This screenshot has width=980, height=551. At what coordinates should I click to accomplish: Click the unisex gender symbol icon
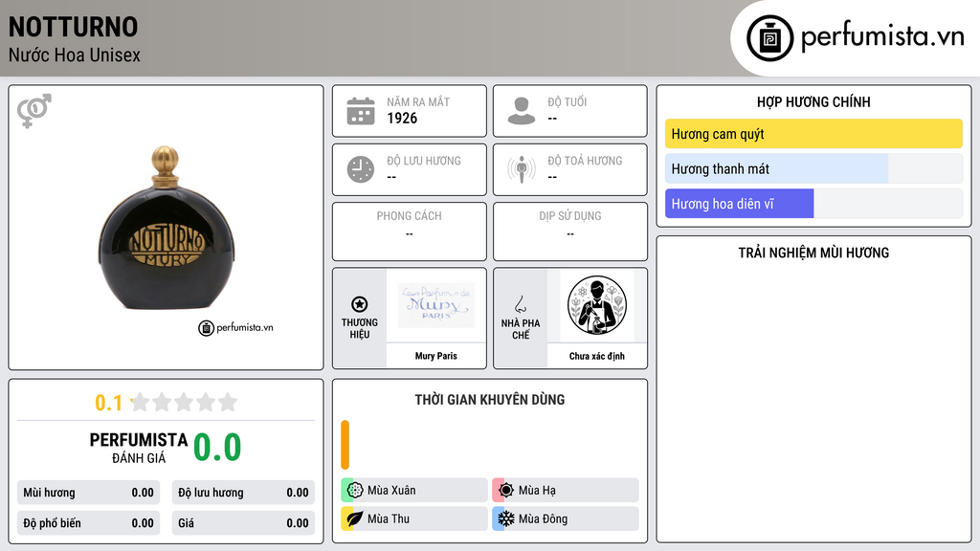coord(34,111)
